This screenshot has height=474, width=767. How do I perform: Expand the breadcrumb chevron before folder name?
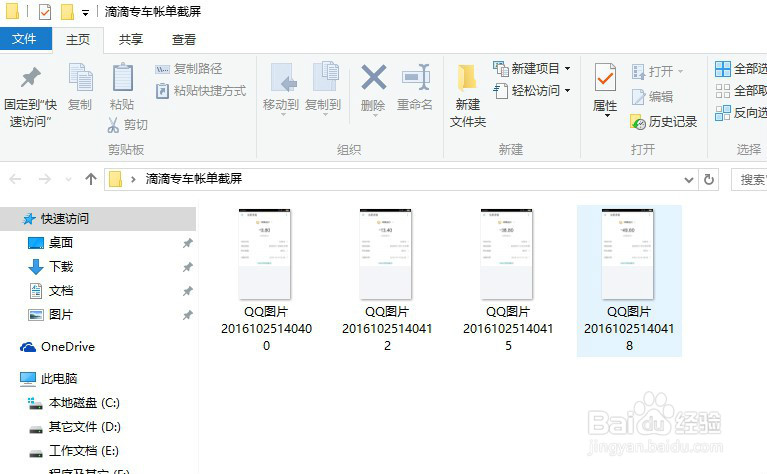tap(133, 180)
